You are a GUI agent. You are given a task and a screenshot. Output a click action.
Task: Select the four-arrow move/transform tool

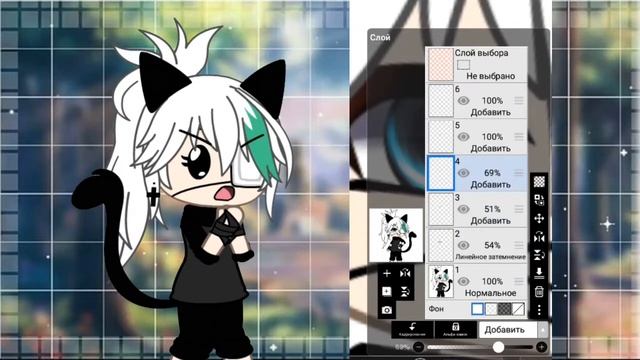(x=539, y=218)
